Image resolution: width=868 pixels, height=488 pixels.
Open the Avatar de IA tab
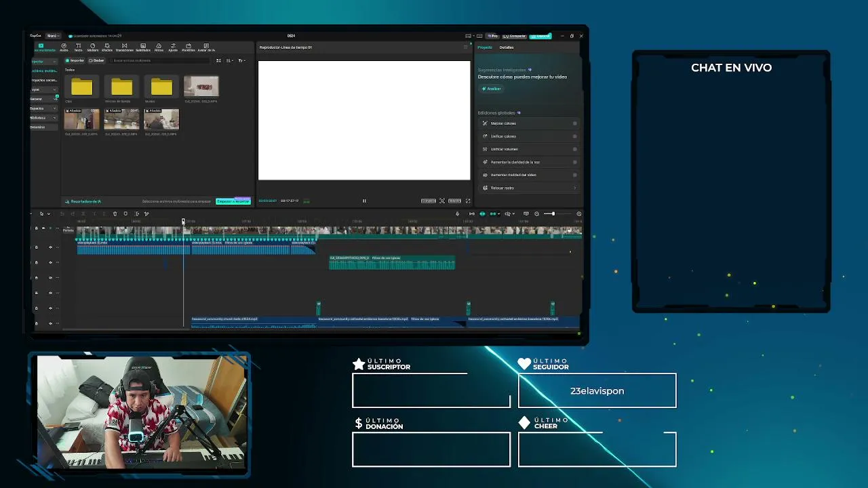[x=206, y=47]
